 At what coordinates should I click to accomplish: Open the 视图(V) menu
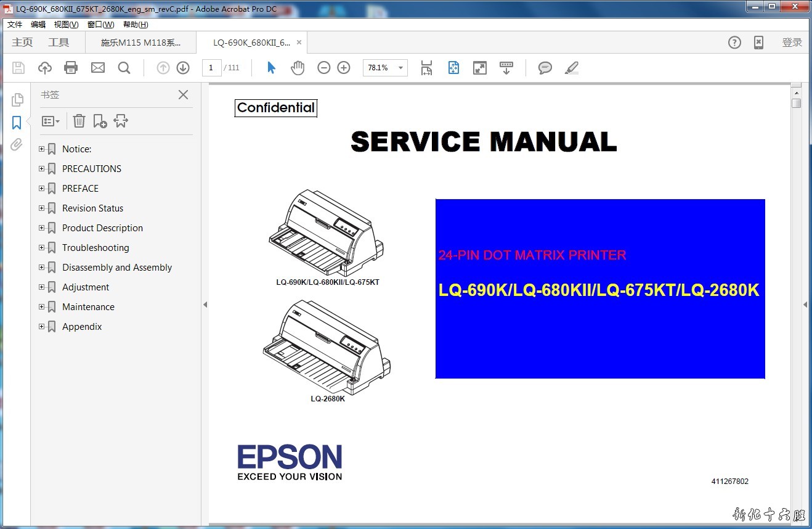[x=66, y=25]
